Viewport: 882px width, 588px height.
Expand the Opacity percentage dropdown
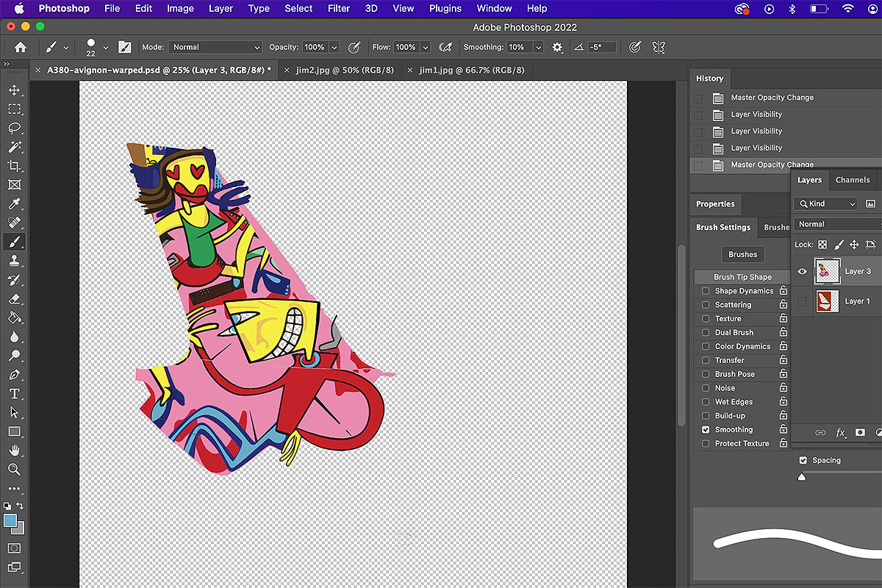(334, 47)
